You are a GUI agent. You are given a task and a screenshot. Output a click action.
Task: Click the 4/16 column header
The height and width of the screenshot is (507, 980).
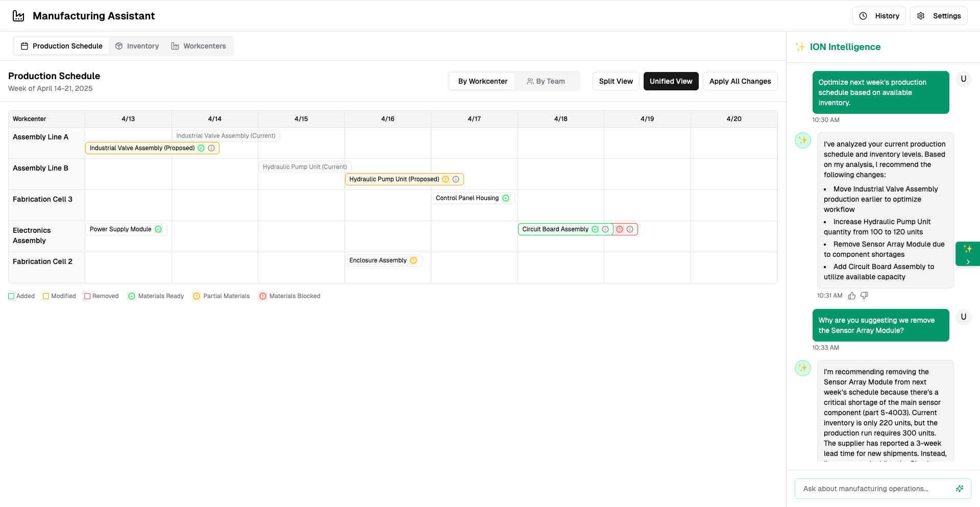[x=388, y=119]
